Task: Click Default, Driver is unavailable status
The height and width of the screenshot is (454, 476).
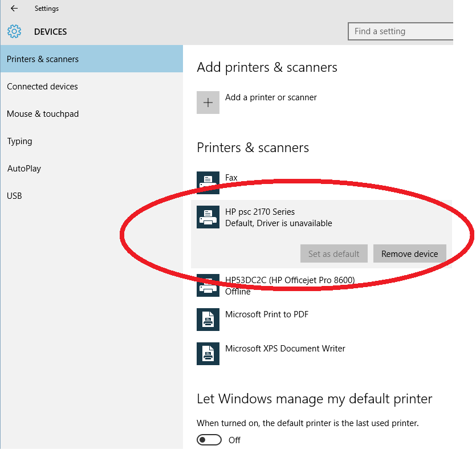Action: pos(278,223)
